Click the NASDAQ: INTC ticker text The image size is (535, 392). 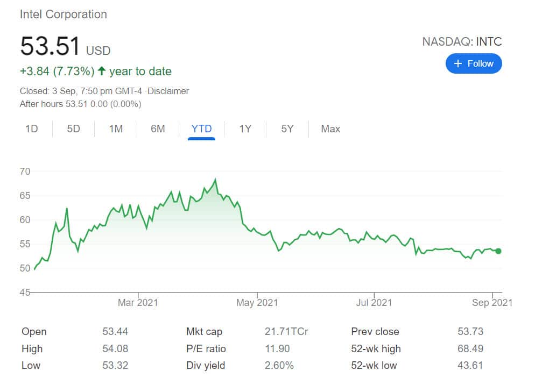[x=462, y=41]
